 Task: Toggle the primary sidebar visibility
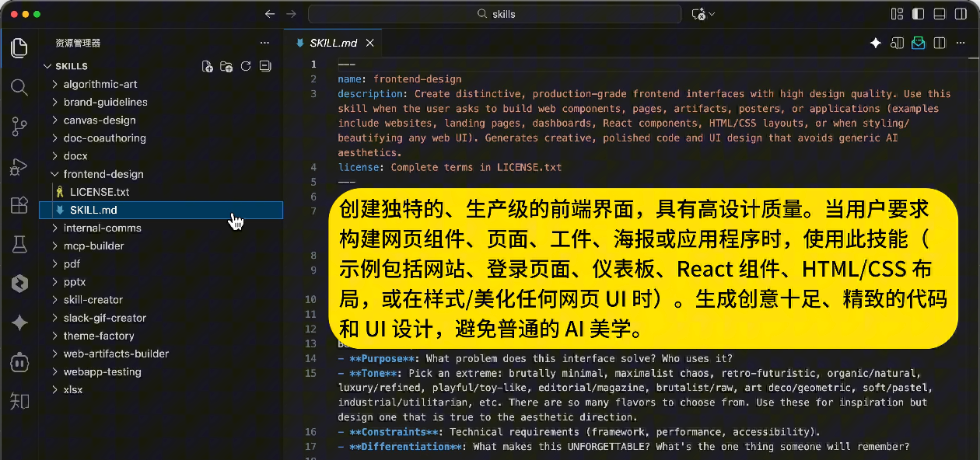919,14
